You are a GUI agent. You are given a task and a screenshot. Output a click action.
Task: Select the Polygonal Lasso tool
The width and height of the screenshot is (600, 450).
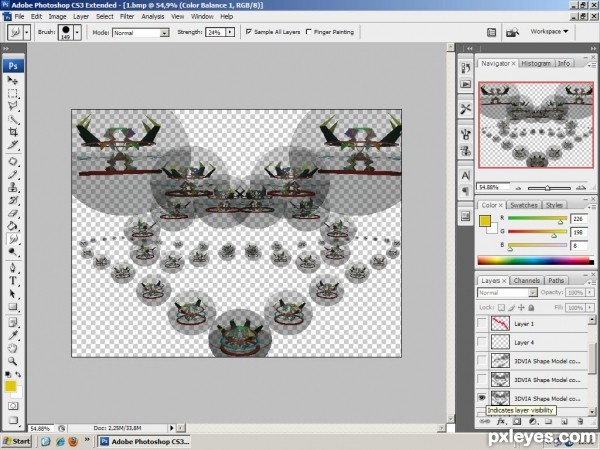(13, 106)
